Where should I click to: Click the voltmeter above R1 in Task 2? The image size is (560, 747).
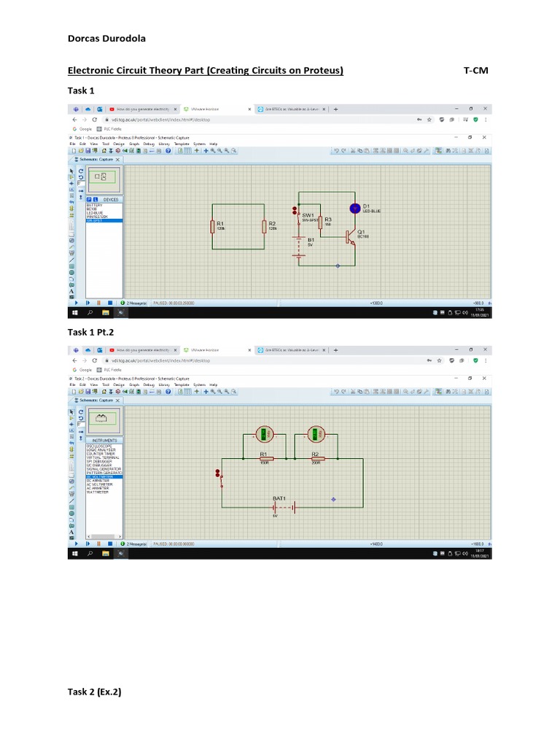pos(264,434)
